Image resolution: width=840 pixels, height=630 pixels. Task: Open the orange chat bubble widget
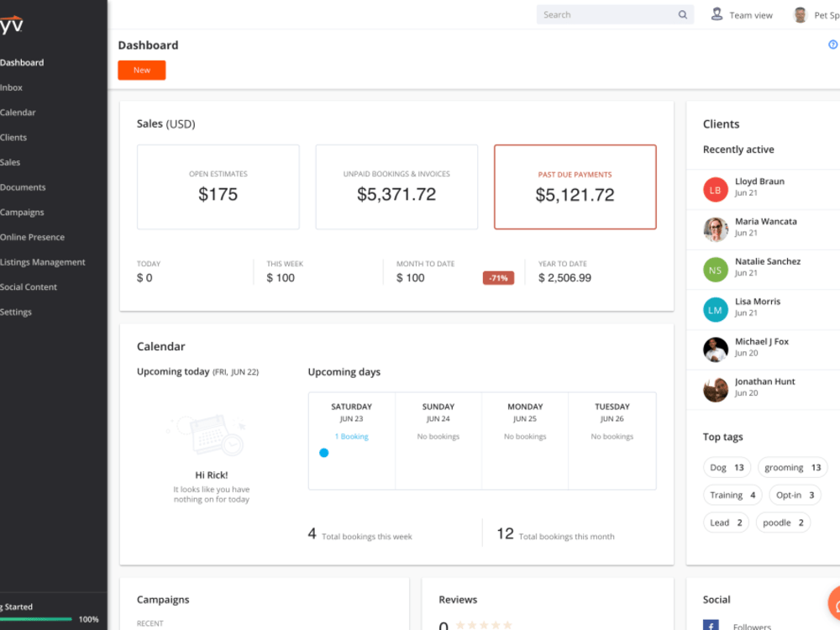(834, 604)
